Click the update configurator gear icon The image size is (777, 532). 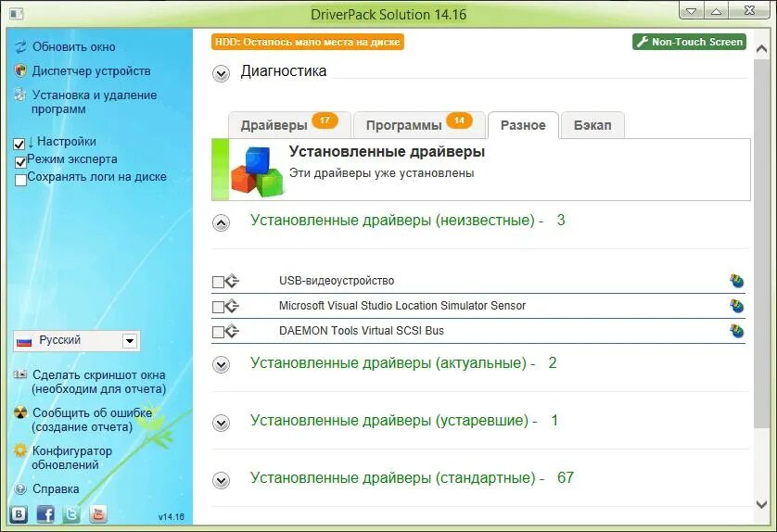pyautogui.click(x=20, y=450)
